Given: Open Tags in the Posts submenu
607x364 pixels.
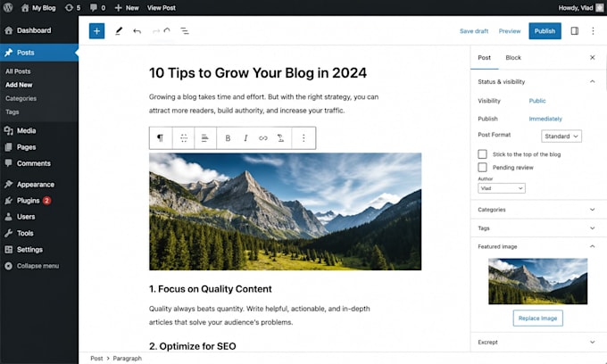Looking at the screenshot, I should pos(12,112).
